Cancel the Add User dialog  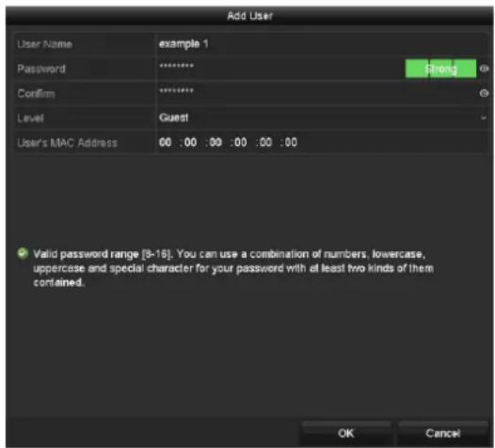[443, 433]
